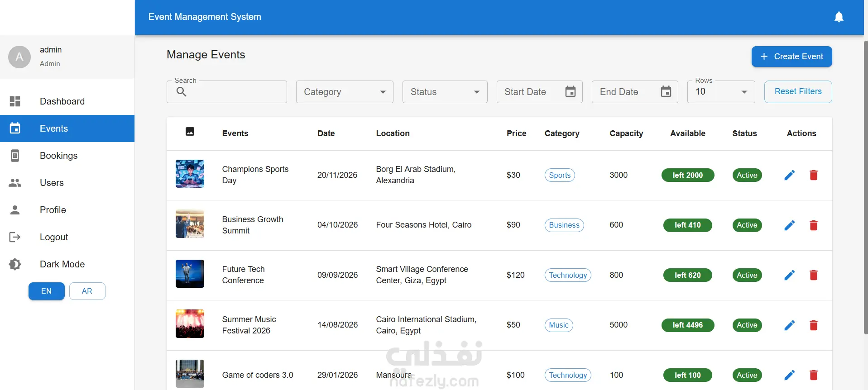Open the Bookings sidebar item
The width and height of the screenshot is (868, 390).
click(58, 156)
